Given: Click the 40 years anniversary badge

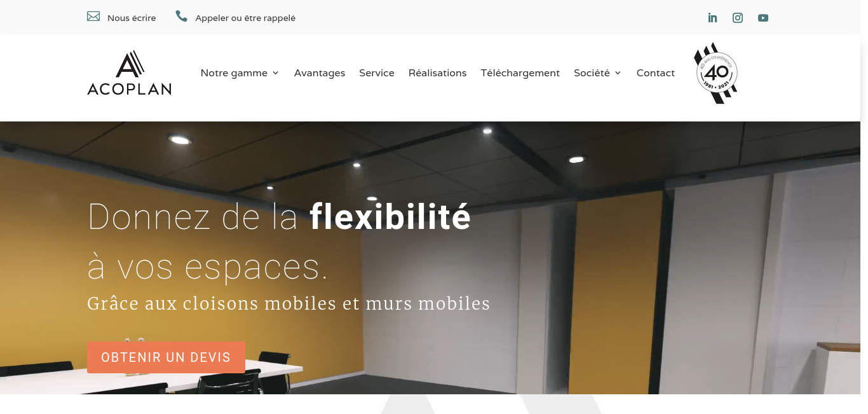Looking at the screenshot, I should (x=716, y=73).
